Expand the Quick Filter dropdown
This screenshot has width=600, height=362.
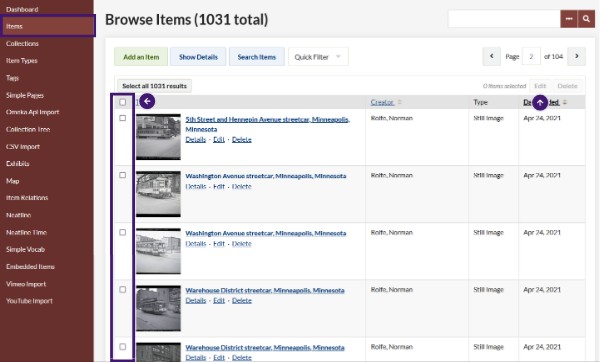point(318,57)
